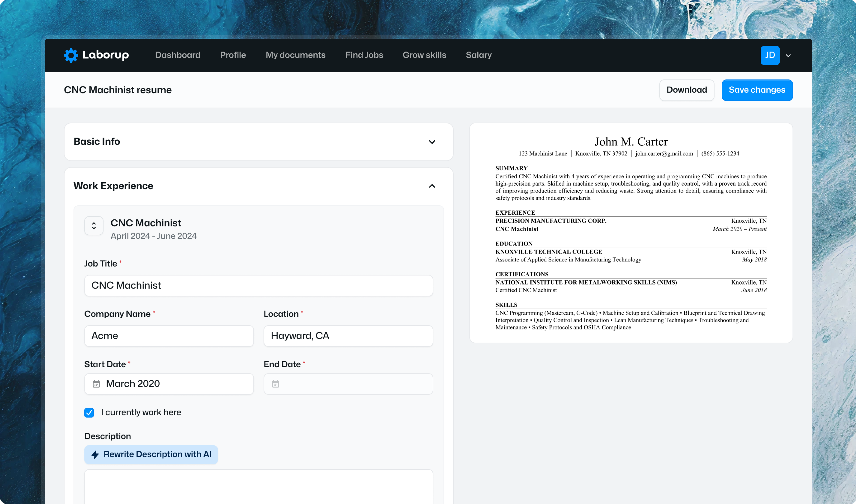Click the Job Title input field
Screen dimensions: 857x504
click(258, 285)
